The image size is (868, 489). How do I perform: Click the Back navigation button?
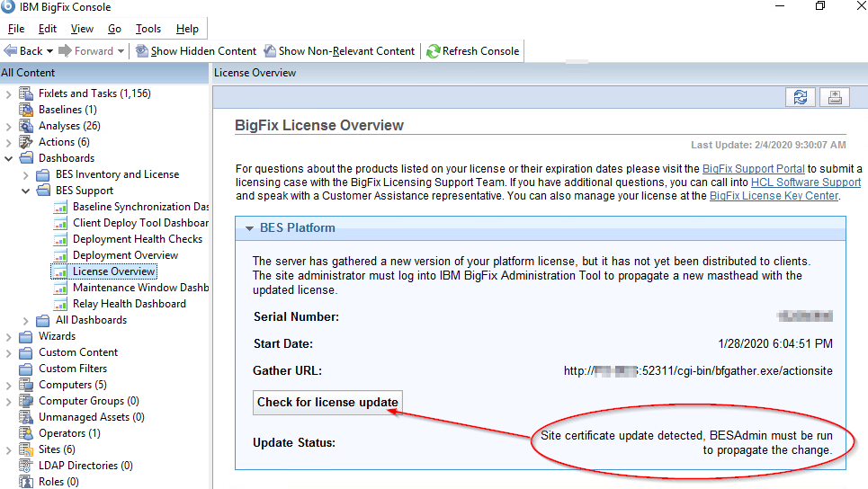(x=23, y=51)
